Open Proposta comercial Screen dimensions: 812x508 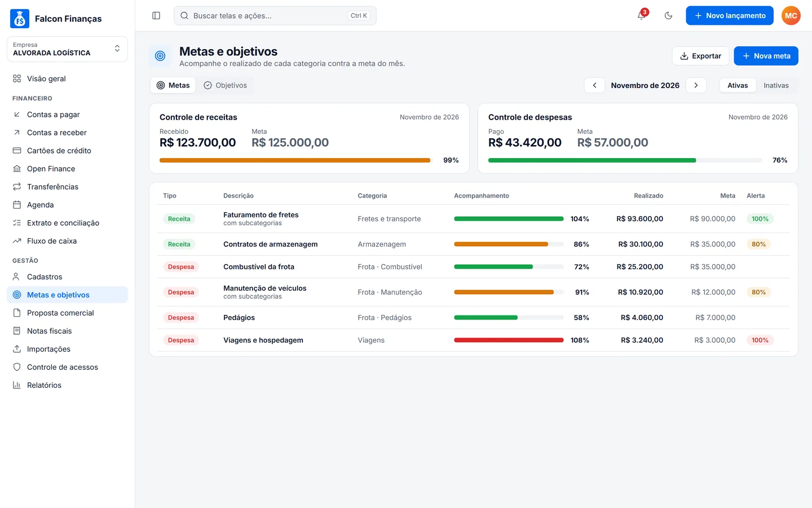[67, 313]
